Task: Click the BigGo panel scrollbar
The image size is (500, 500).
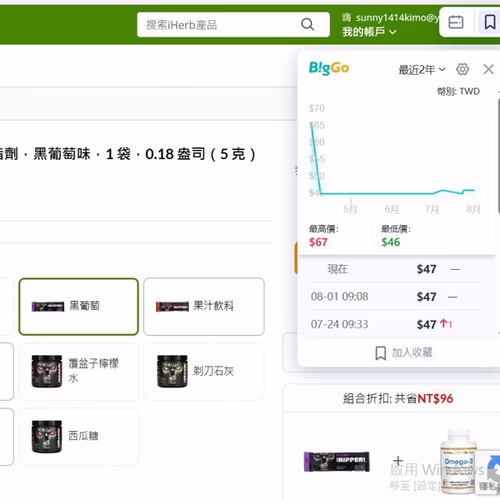Action: click(499, 155)
